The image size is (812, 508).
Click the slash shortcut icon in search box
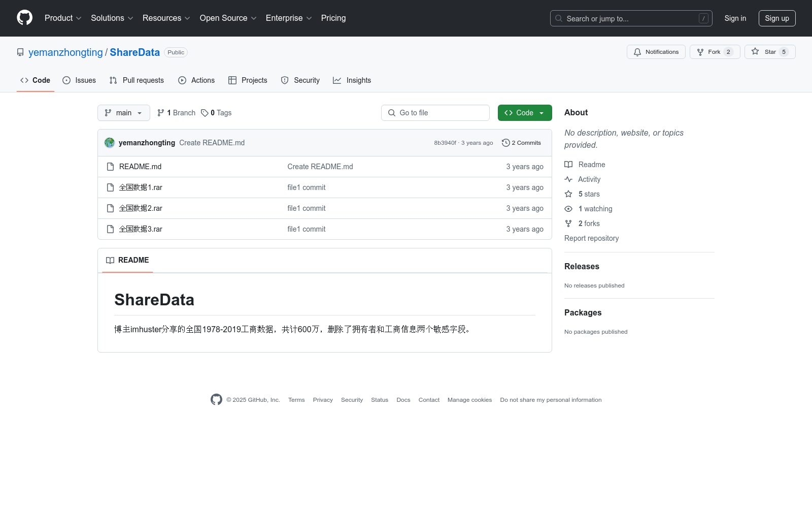(x=703, y=18)
